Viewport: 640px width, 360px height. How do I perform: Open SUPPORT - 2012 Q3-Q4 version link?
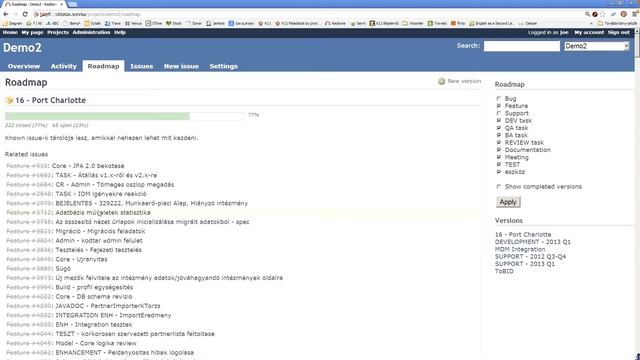tap(530, 257)
